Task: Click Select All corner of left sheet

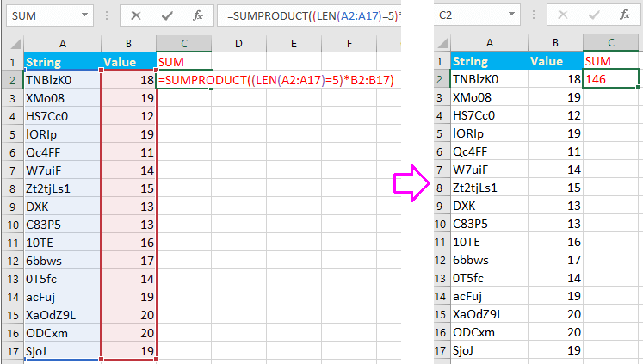Action: tap(12, 44)
